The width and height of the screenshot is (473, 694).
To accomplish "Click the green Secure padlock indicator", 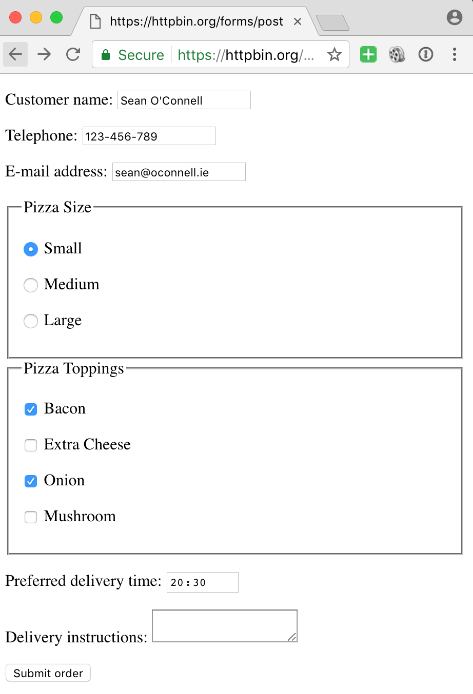I will [x=133, y=54].
